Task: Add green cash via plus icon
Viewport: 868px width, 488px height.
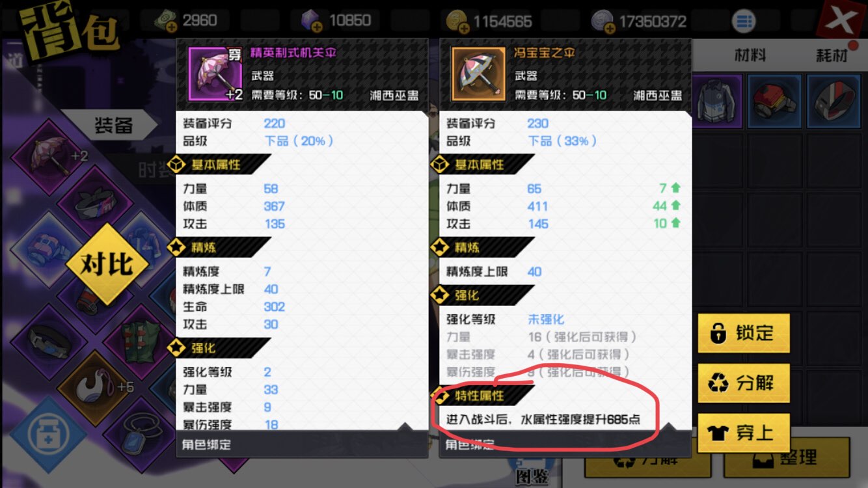Action: [x=171, y=28]
